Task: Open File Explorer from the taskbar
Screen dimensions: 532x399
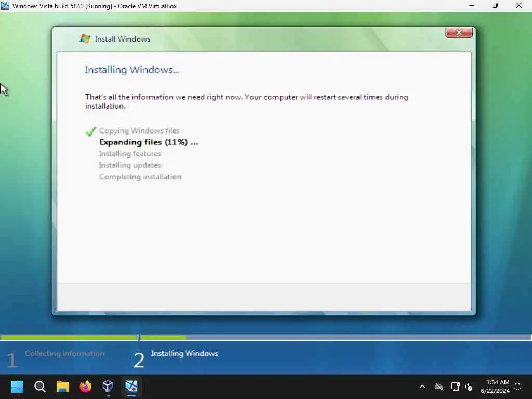Action: tap(63, 387)
